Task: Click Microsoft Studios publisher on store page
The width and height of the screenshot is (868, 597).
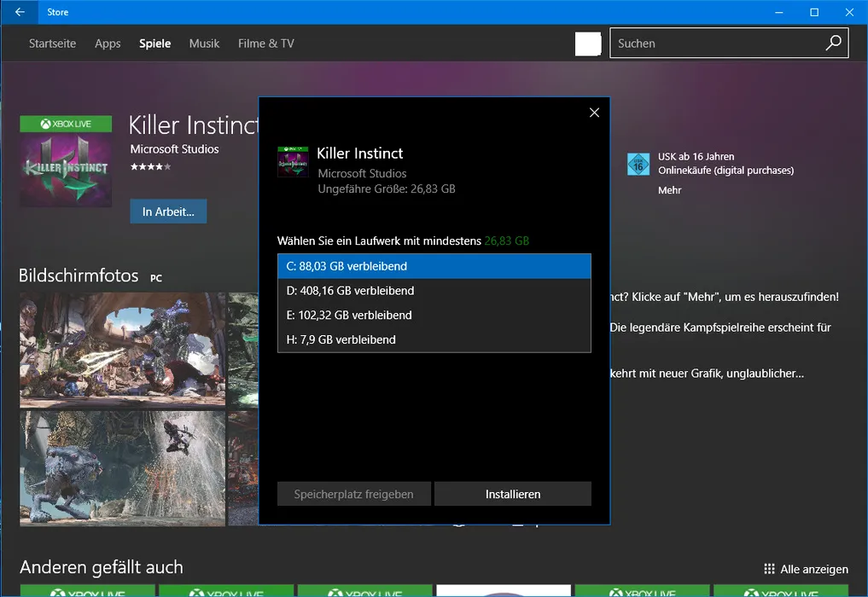Action: (174, 149)
